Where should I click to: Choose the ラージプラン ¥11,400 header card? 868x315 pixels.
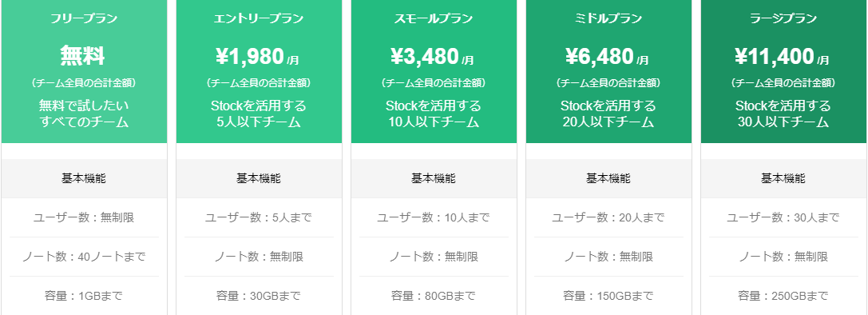(784, 71)
